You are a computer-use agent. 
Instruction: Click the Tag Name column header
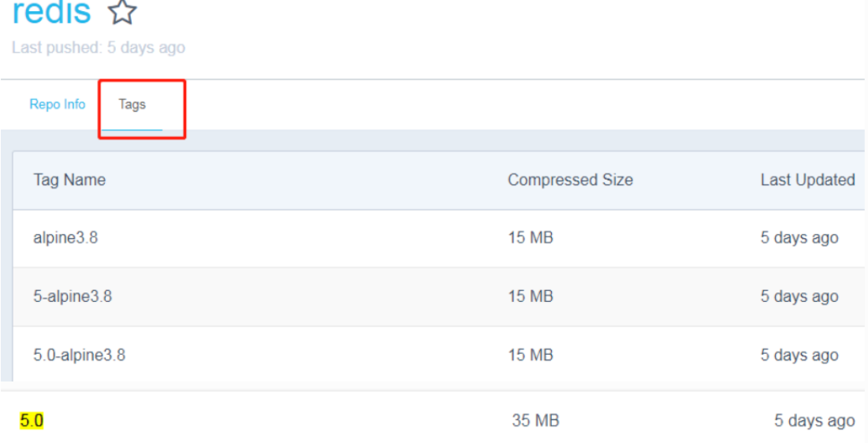(69, 180)
